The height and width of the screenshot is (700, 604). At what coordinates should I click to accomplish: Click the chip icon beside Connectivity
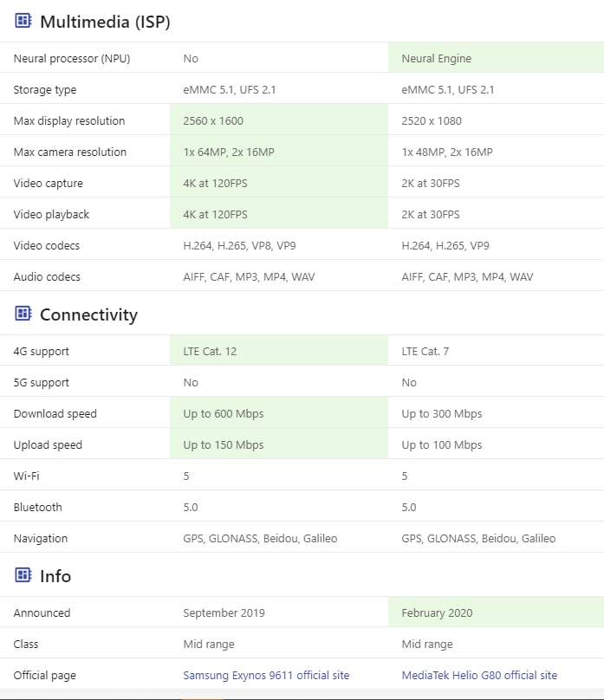(x=23, y=314)
